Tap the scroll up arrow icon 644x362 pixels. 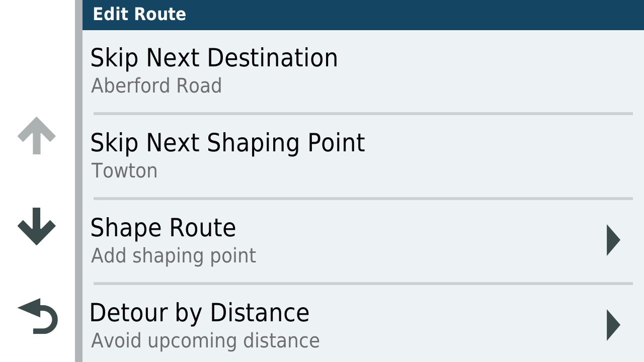coord(36,136)
